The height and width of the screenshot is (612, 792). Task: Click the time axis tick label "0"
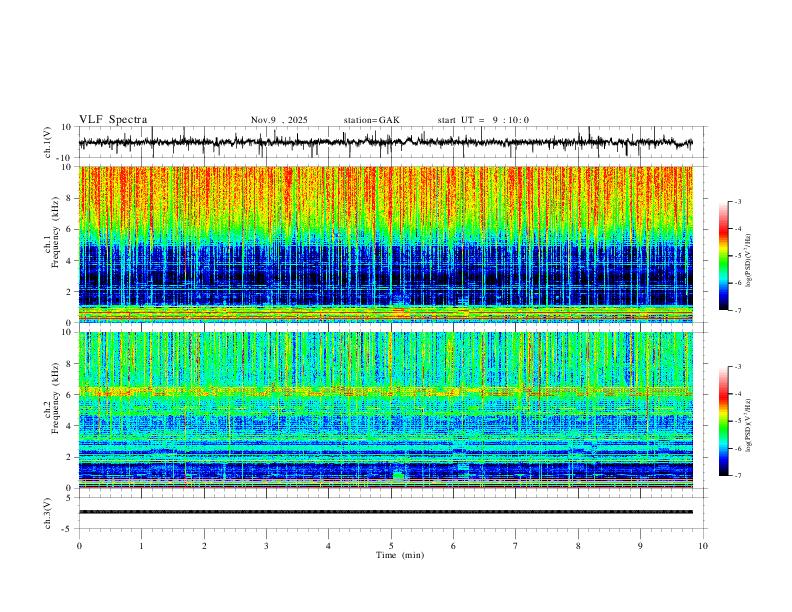[x=79, y=546]
